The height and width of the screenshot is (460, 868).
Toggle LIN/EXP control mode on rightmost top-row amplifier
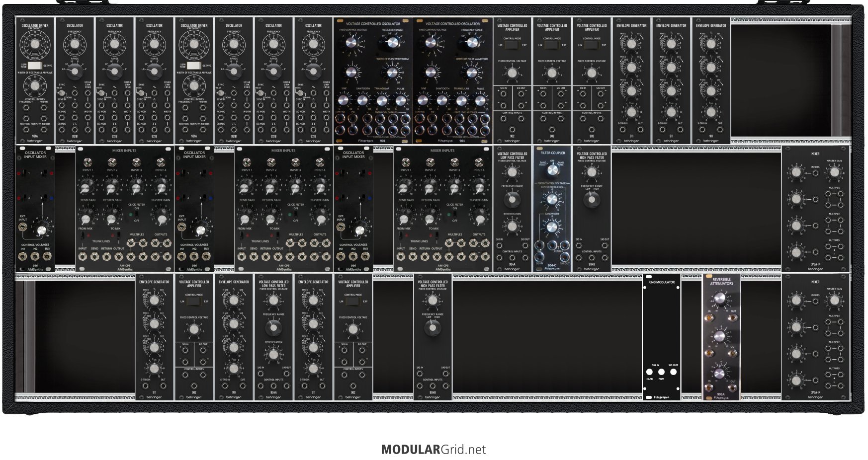592,45
